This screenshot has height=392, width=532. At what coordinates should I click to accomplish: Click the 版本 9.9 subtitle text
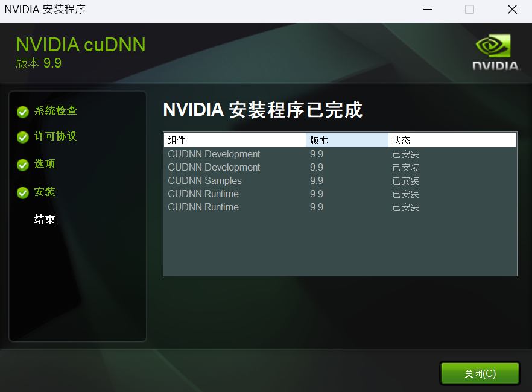pyautogui.click(x=39, y=63)
